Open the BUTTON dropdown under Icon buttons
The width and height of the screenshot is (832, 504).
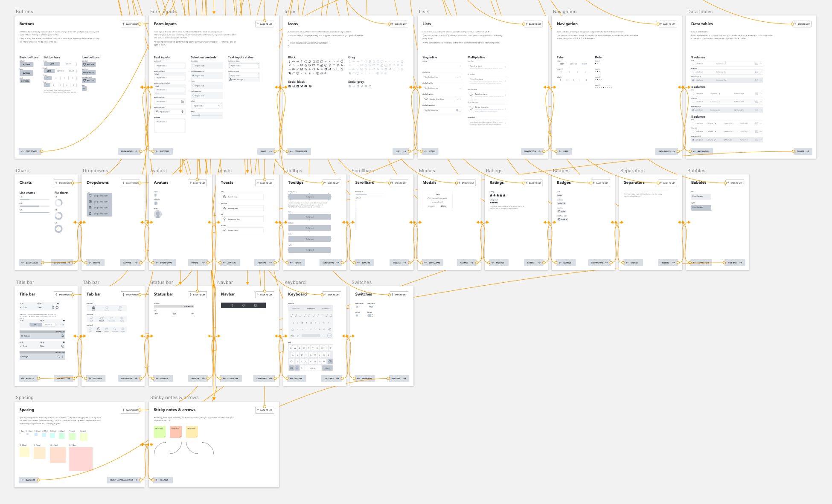(x=88, y=72)
